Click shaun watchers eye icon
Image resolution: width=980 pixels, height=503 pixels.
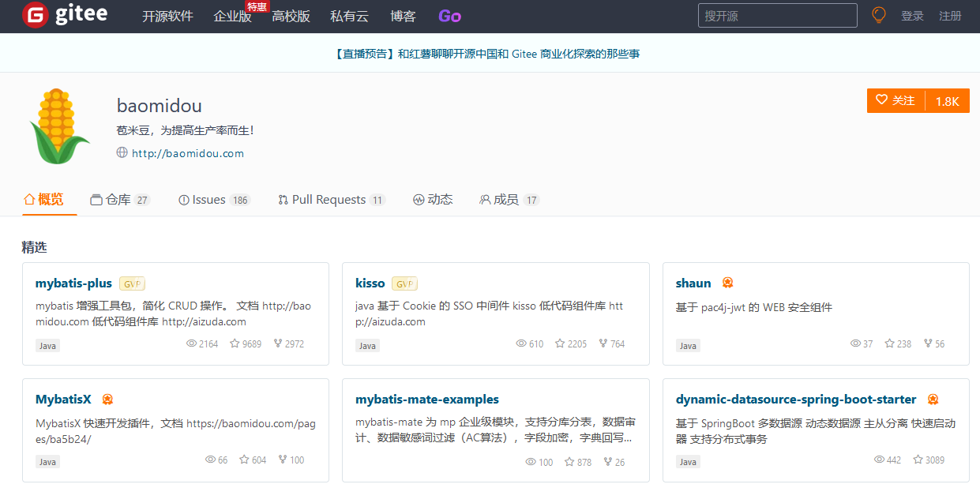point(855,343)
